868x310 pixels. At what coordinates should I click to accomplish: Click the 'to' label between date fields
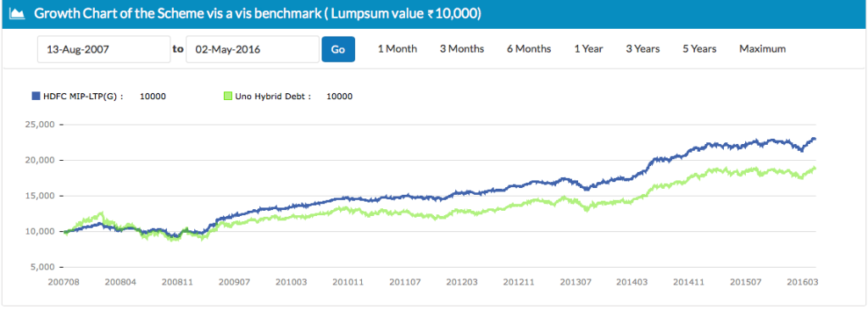pyautogui.click(x=178, y=49)
